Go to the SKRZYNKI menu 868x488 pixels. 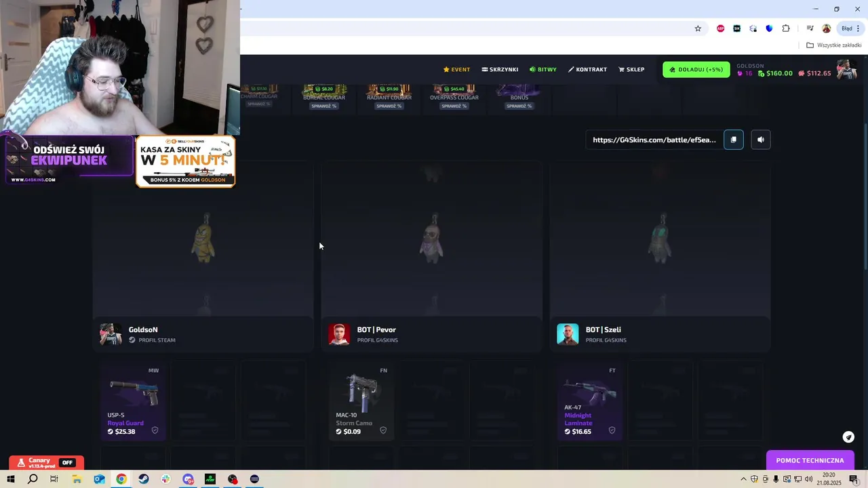(500, 69)
